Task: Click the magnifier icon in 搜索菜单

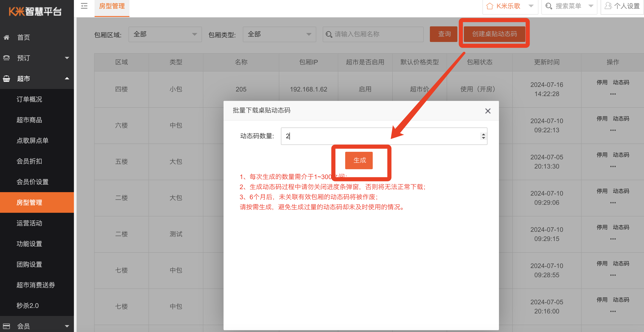Action: click(x=549, y=6)
